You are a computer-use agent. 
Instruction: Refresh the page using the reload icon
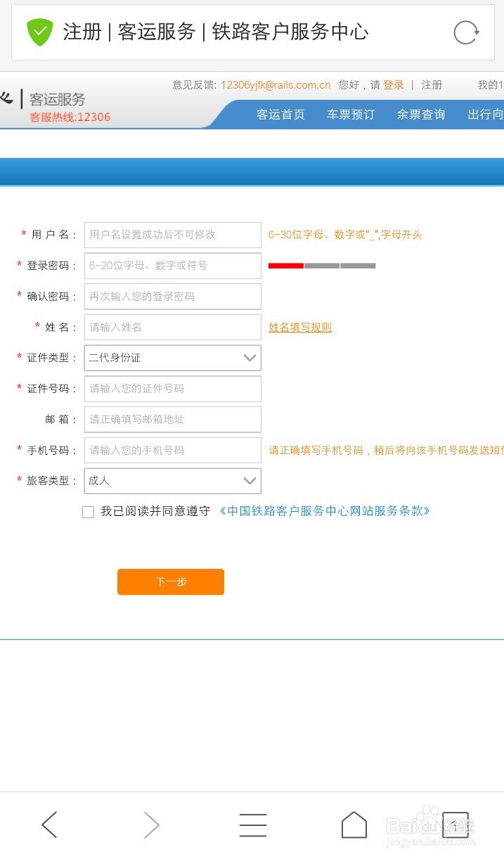[x=465, y=32]
